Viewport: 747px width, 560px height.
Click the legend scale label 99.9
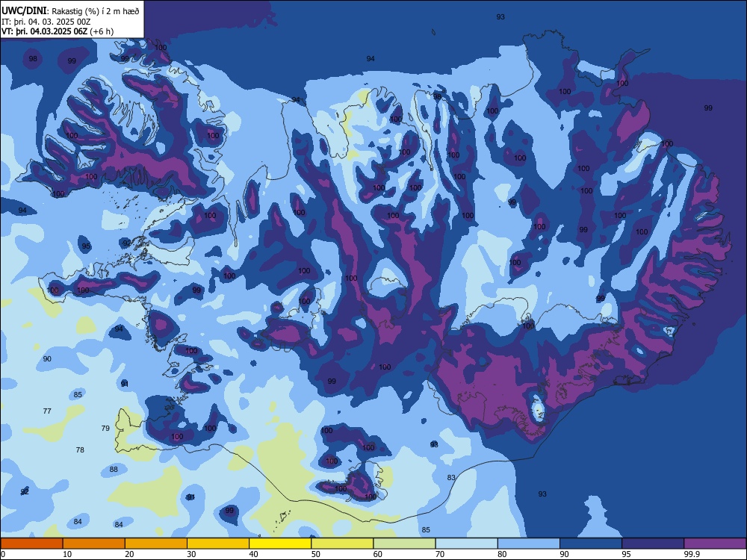[691, 554]
